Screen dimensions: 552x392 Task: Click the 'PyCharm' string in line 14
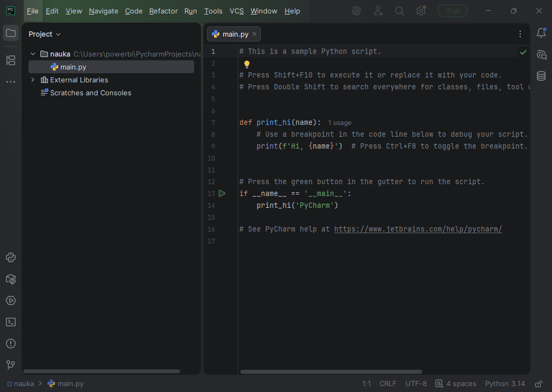pyautogui.click(x=315, y=205)
